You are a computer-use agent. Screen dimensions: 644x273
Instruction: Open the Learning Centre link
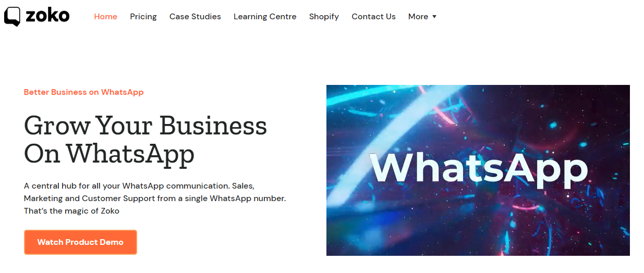[x=265, y=17]
